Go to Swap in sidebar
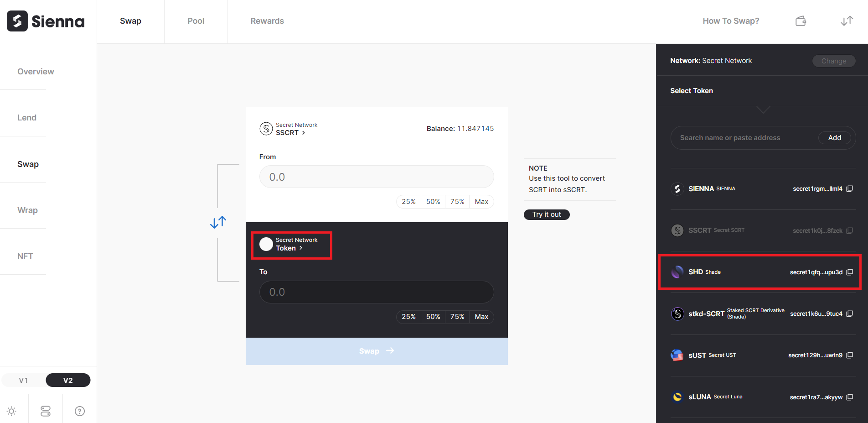This screenshot has height=423, width=868. click(x=28, y=164)
